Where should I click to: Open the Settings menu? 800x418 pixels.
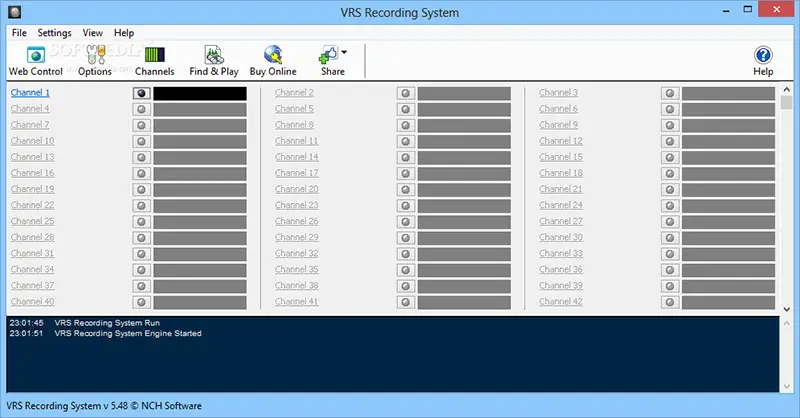[55, 33]
